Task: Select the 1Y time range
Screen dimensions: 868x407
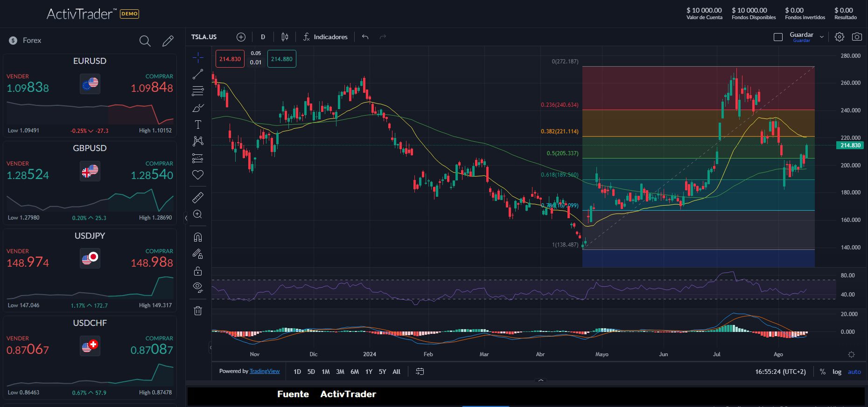Action: pyautogui.click(x=369, y=372)
